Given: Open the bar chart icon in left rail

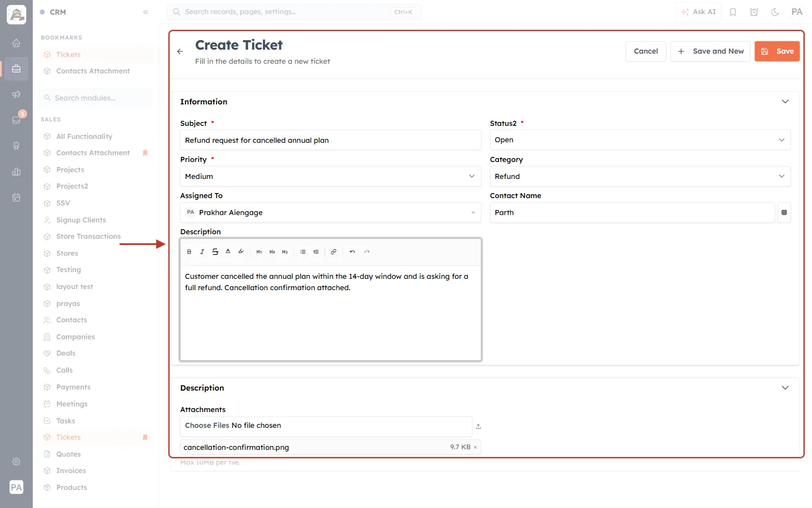Looking at the screenshot, I should pos(16,172).
